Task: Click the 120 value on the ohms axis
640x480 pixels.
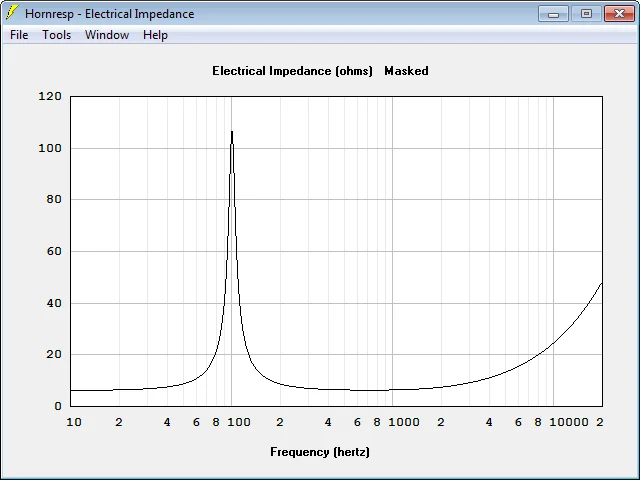Action: pyautogui.click(x=50, y=96)
